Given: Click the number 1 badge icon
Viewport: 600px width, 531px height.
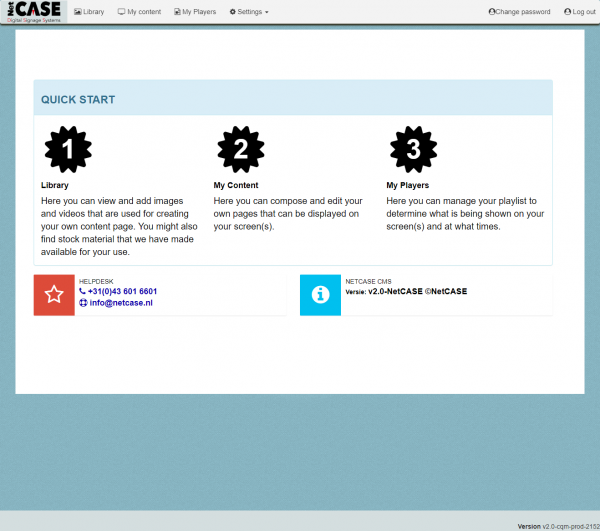Looking at the screenshot, I should pos(68,149).
